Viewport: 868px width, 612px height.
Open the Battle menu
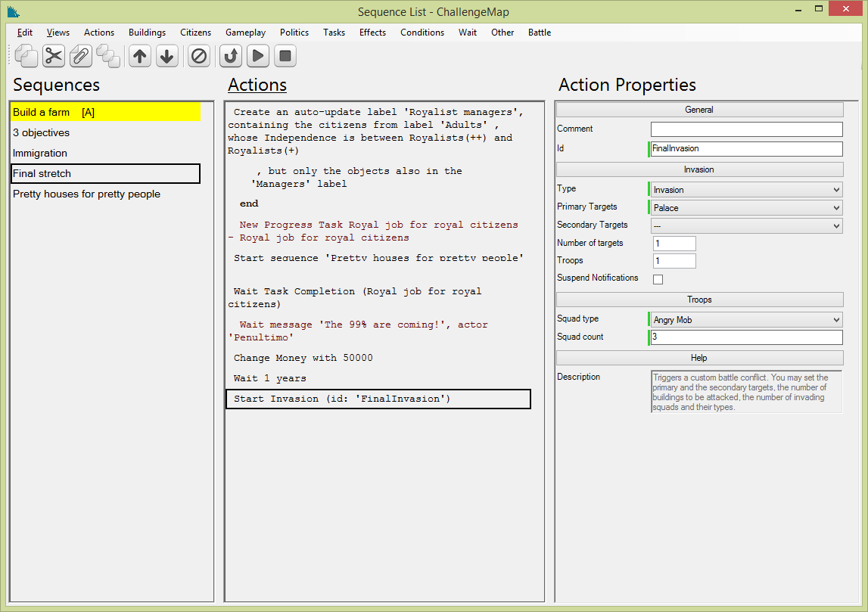539,33
